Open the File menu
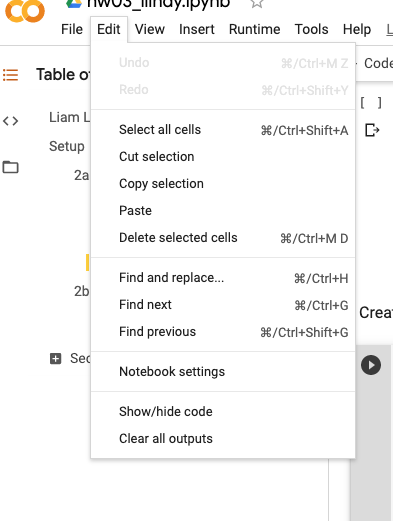Screen dimensions: 393x521 pos(72,29)
